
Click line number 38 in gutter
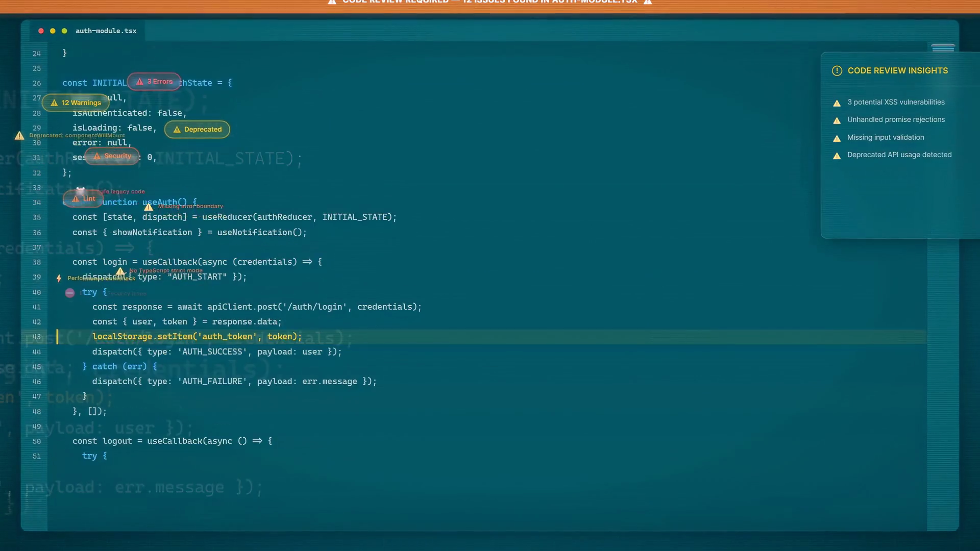(37, 262)
